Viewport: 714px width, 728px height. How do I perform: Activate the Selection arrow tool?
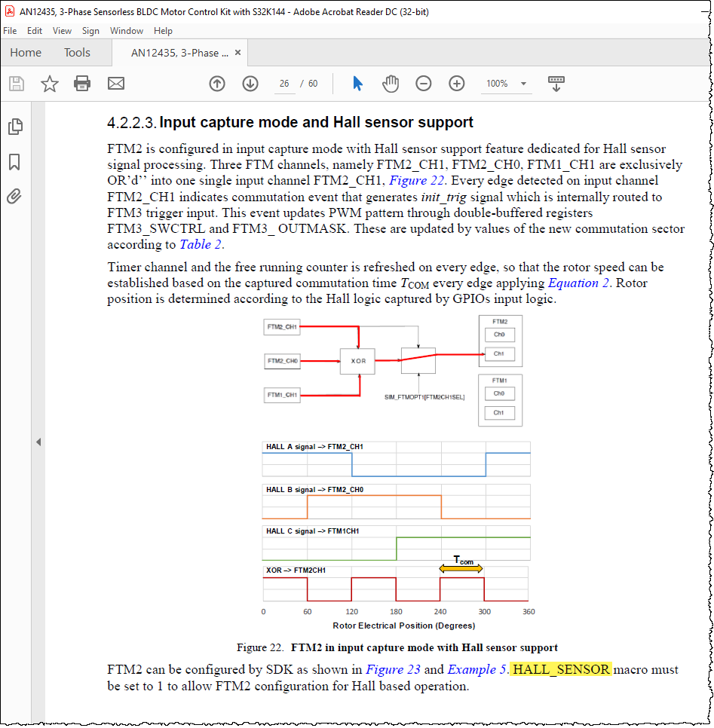pos(357,84)
